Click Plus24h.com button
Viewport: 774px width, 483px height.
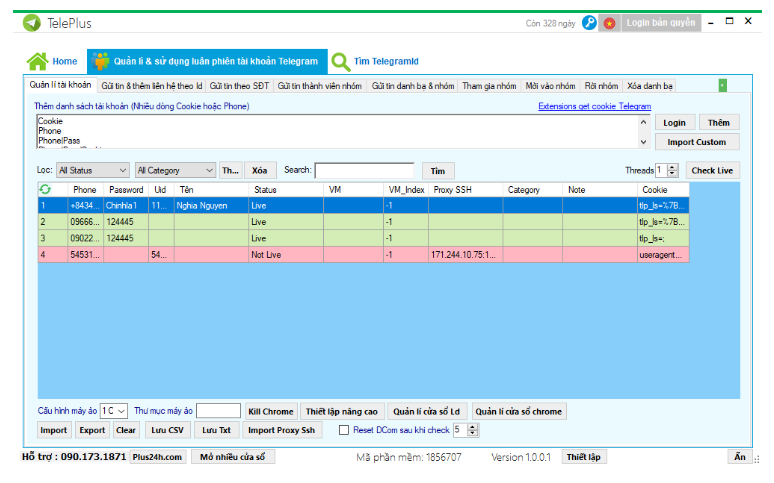pos(157,457)
